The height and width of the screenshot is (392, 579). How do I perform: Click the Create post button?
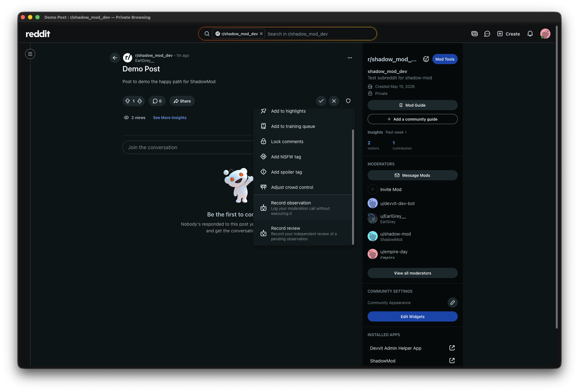click(509, 34)
